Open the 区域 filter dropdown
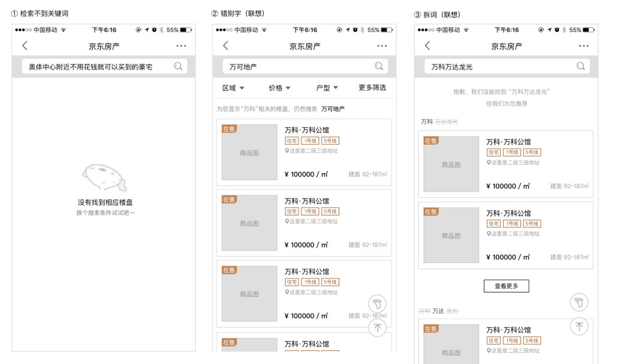 233,88
